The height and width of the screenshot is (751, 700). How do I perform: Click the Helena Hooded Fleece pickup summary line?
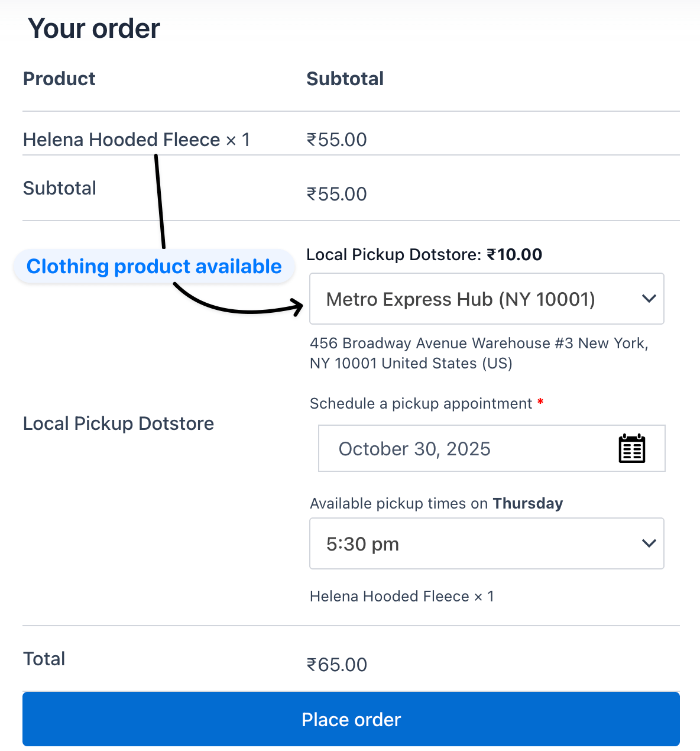[x=402, y=596]
